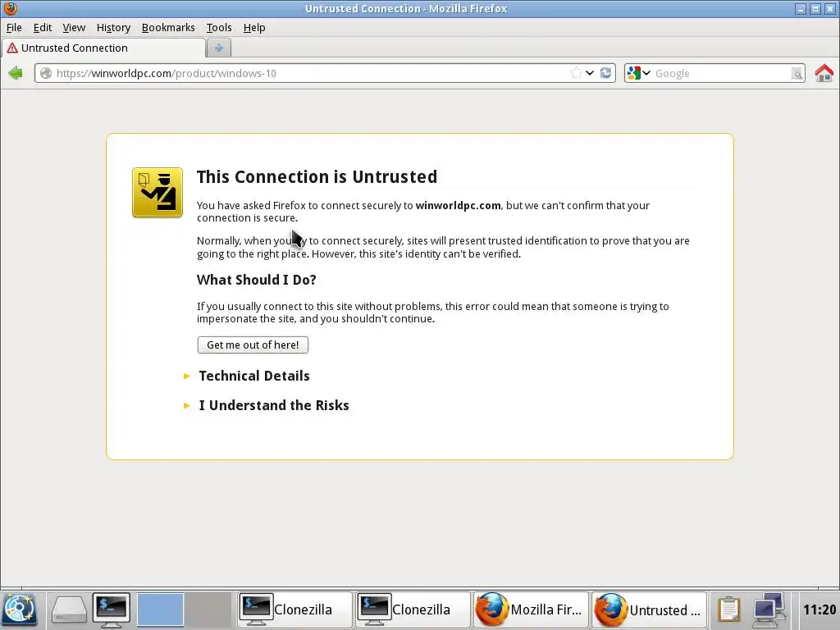Open the search engine selector dropdown

pos(638,73)
